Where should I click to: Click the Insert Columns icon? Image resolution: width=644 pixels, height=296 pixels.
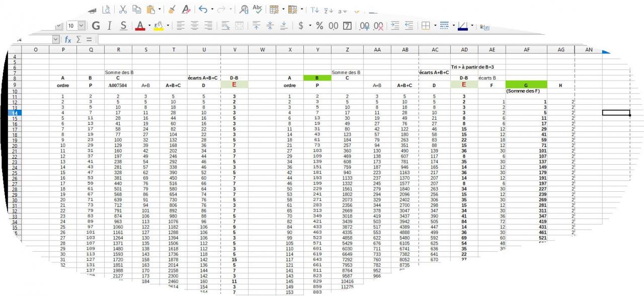(293, 10)
